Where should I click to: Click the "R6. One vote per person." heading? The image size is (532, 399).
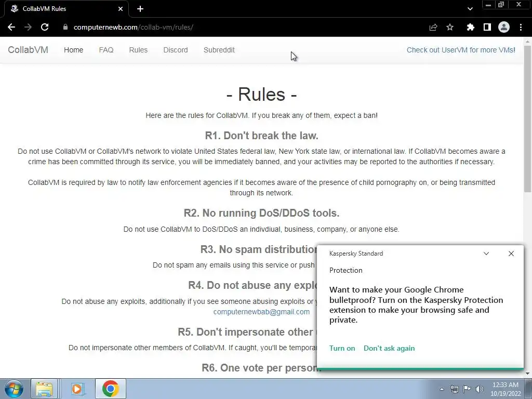click(x=261, y=368)
